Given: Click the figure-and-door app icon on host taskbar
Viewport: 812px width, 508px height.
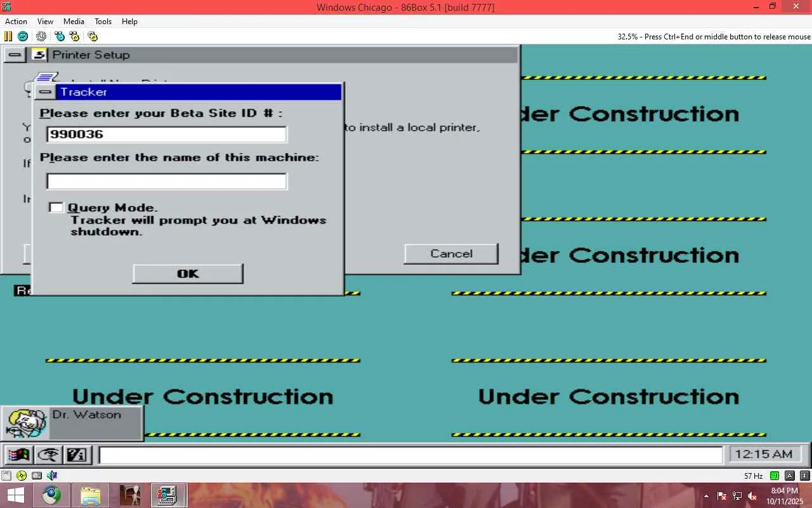Looking at the screenshot, I should (129, 495).
